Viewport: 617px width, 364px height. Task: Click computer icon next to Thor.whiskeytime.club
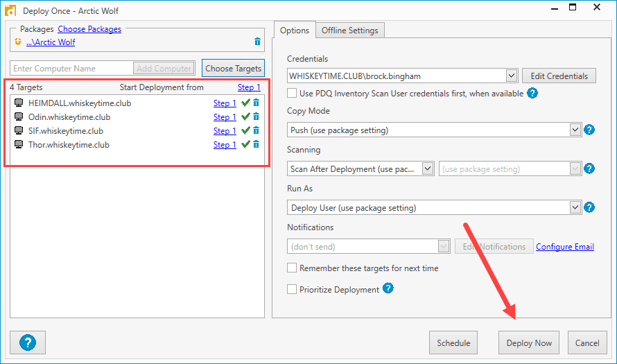point(19,144)
